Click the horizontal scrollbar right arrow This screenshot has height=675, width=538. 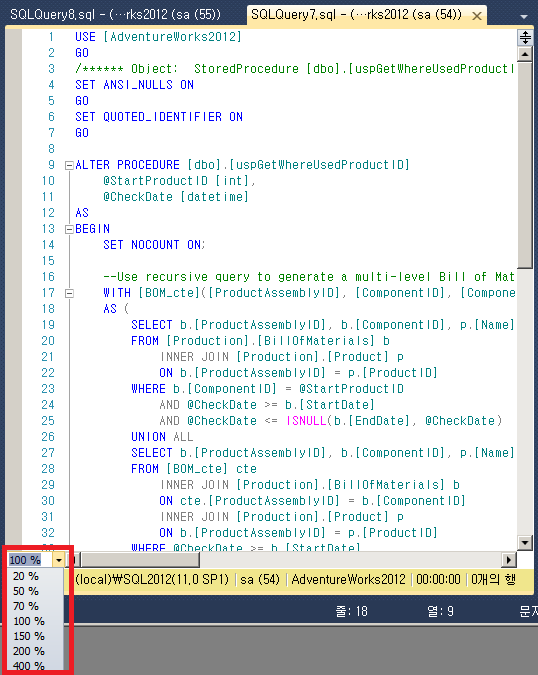point(509,560)
